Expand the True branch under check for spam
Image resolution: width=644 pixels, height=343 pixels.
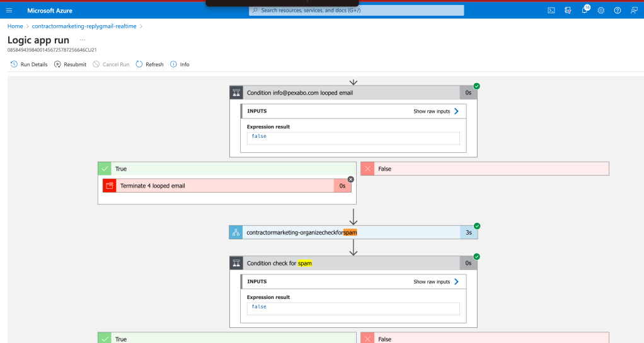pos(227,338)
